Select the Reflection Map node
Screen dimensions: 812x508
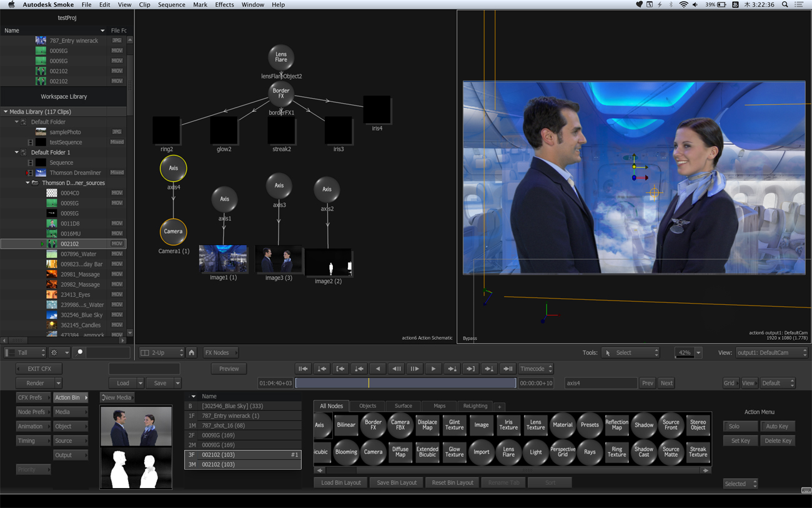pos(616,425)
